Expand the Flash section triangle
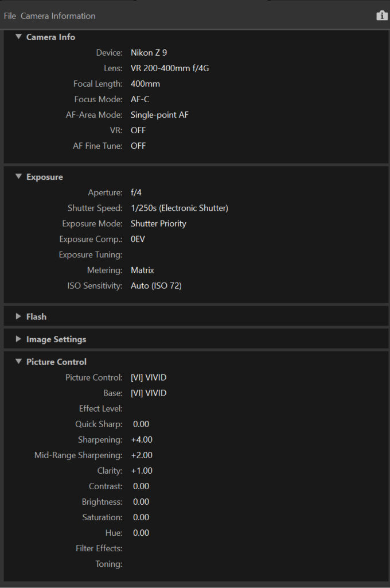 [18, 316]
